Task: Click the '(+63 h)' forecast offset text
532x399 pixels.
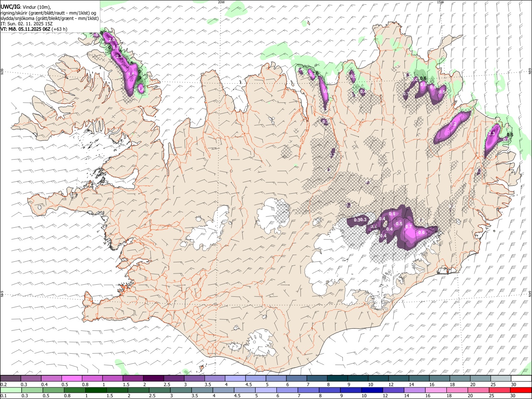Action: pos(60,29)
